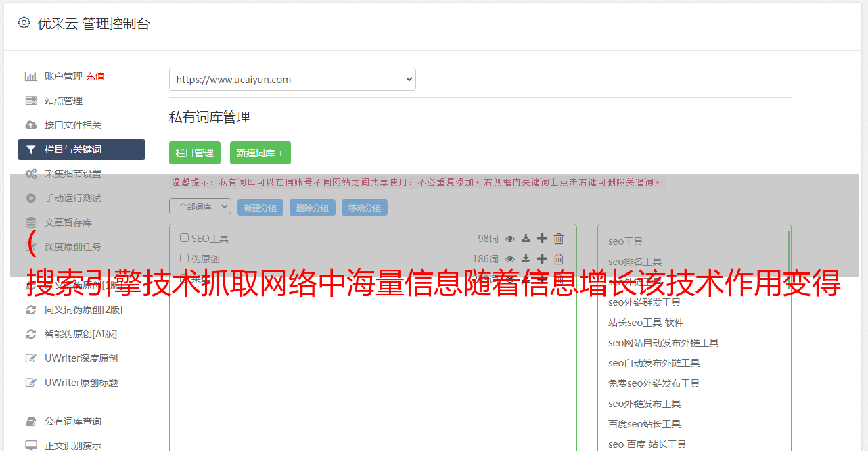Click the green 栏目管理 button
The width and height of the screenshot is (868, 451).
[195, 153]
